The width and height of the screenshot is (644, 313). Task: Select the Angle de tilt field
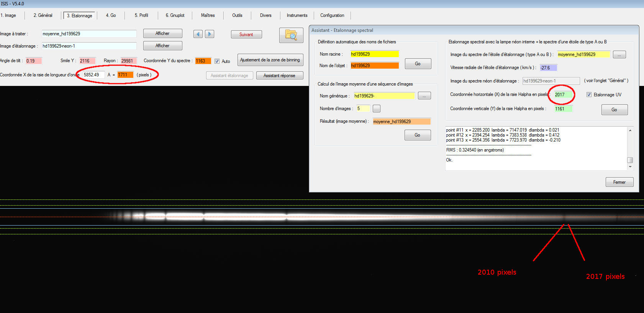[x=33, y=61]
